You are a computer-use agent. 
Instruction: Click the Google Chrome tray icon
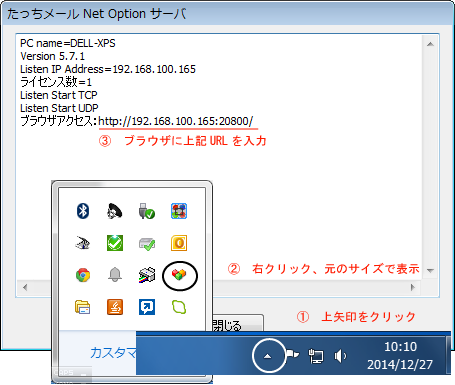pos(83,275)
